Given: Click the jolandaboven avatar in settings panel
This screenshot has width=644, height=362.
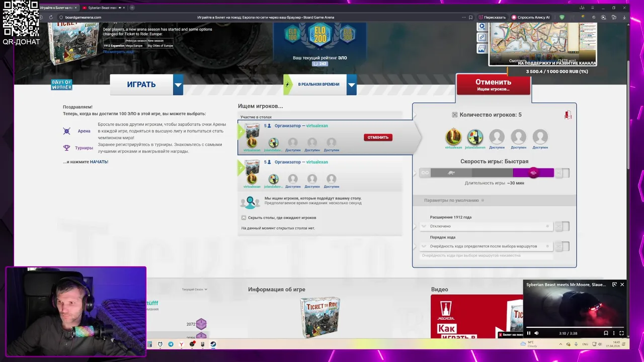Looking at the screenshot, I should [x=475, y=137].
